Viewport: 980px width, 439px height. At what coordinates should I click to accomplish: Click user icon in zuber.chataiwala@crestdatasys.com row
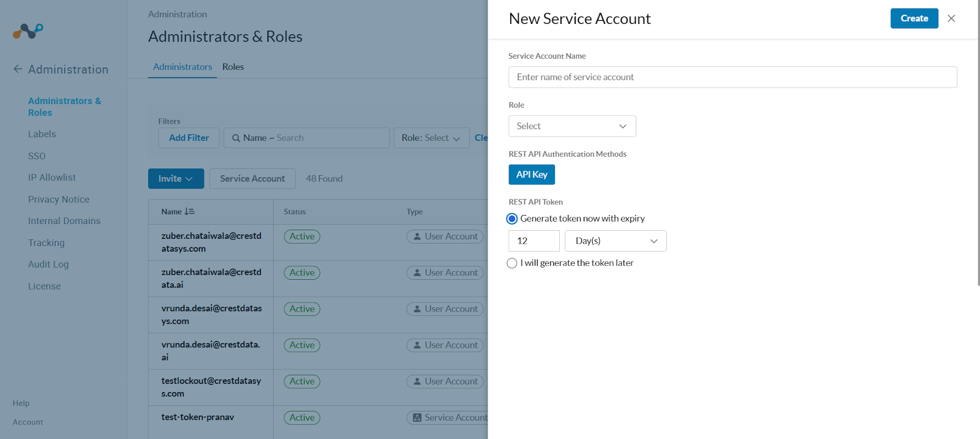[x=417, y=236]
